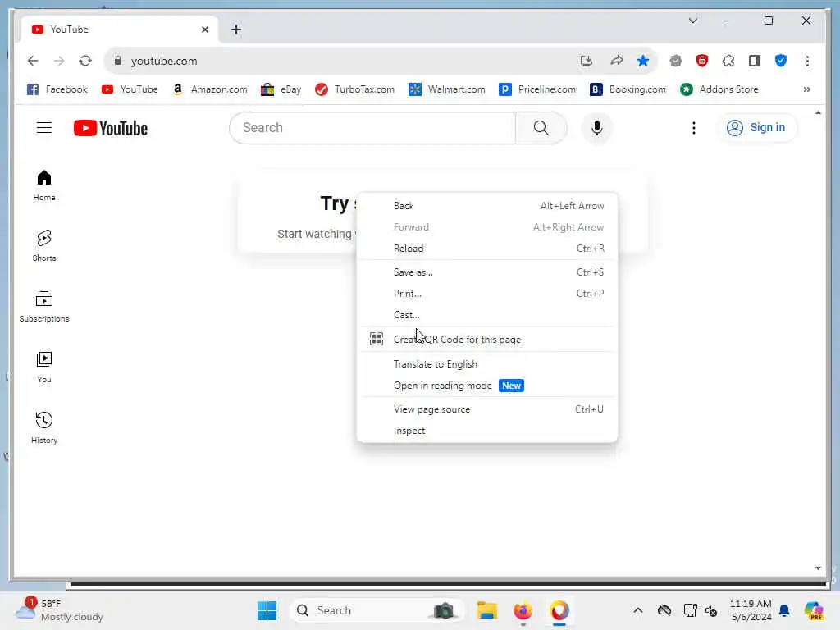Click the notification bell in taskbar
Viewport: 840px width, 630px height.
click(784, 610)
